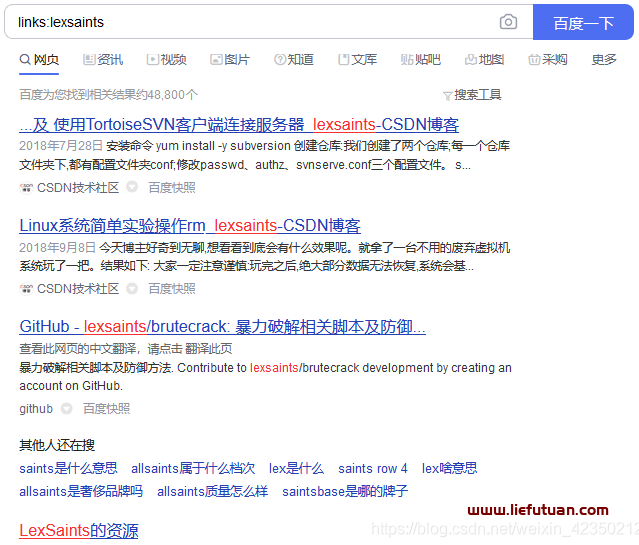Image resolution: width=639 pixels, height=545 pixels.
Task: Open 百度快照 for the Linux rm result
Action: pos(172,289)
